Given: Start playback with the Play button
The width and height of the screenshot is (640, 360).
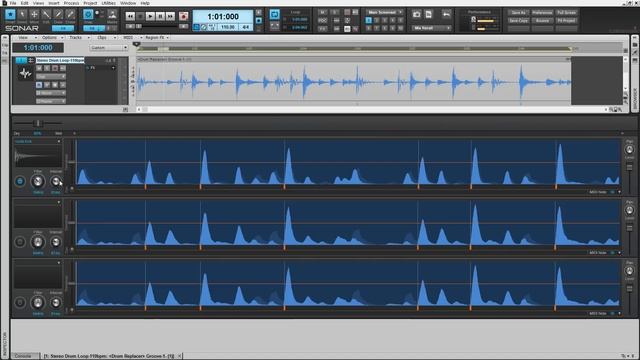Looking at the screenshot, I should pos(150,16).
